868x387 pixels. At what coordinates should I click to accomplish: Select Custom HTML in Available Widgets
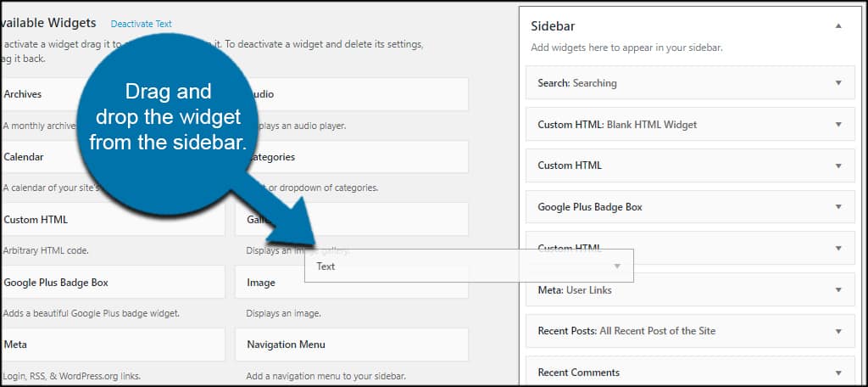113,220
